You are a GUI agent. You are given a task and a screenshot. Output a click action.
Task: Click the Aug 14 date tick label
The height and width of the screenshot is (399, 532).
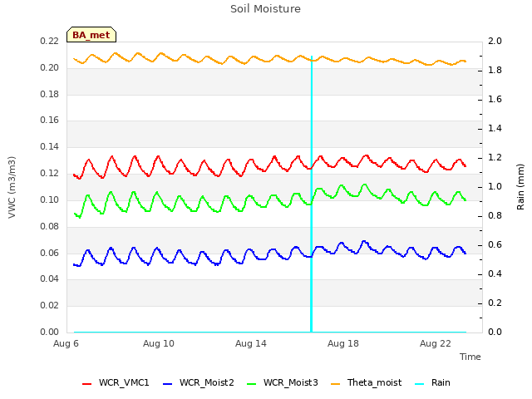click(x=251, y=343)
